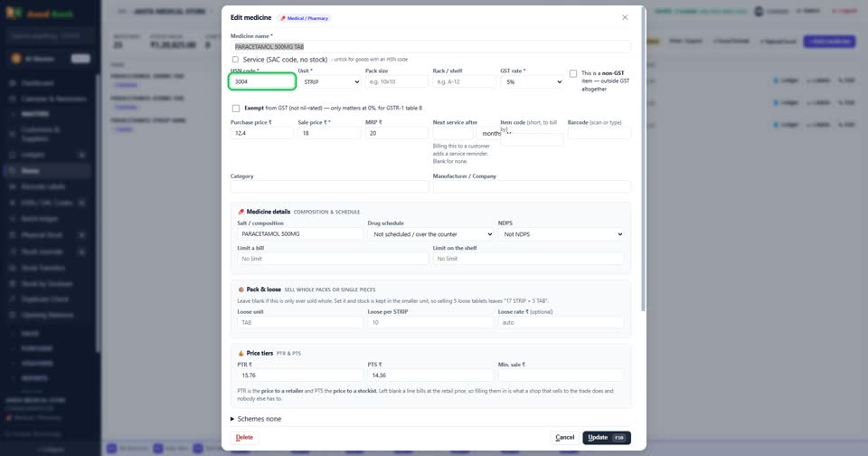Click the Rack / shelf field
This screenshot has height=456, width=868.
[464, 82]
